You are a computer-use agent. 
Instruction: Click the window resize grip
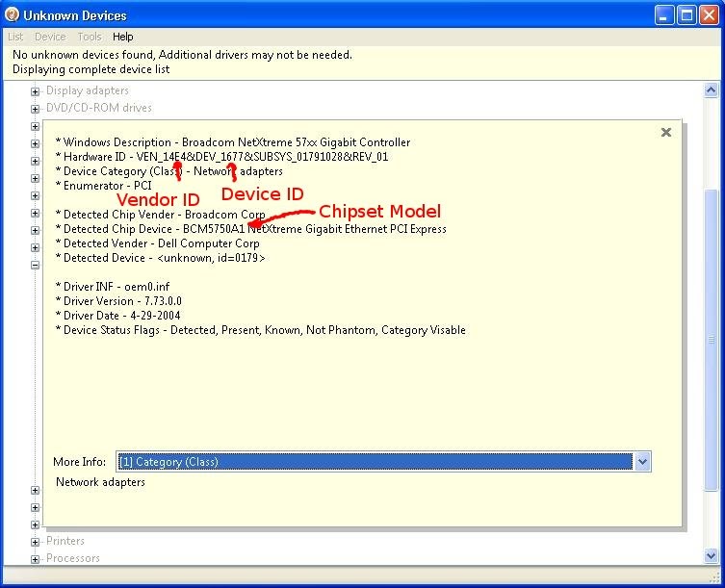pos(715,576)
